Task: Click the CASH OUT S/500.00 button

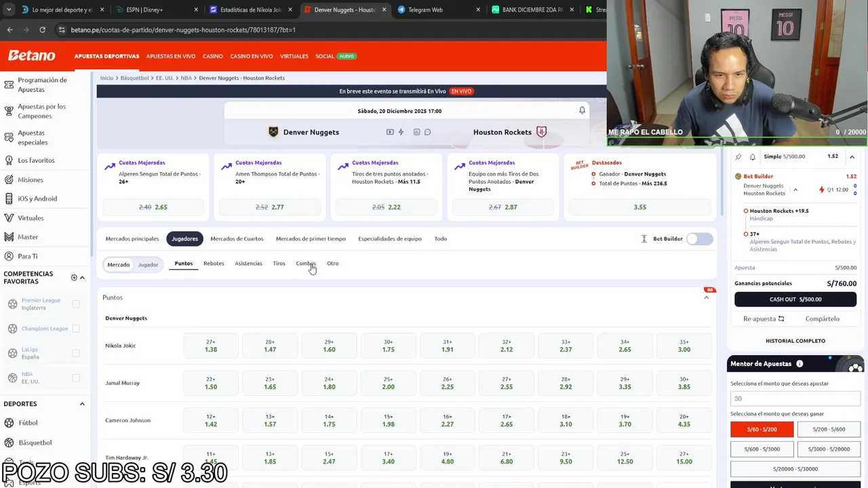Action: point(795,299)
